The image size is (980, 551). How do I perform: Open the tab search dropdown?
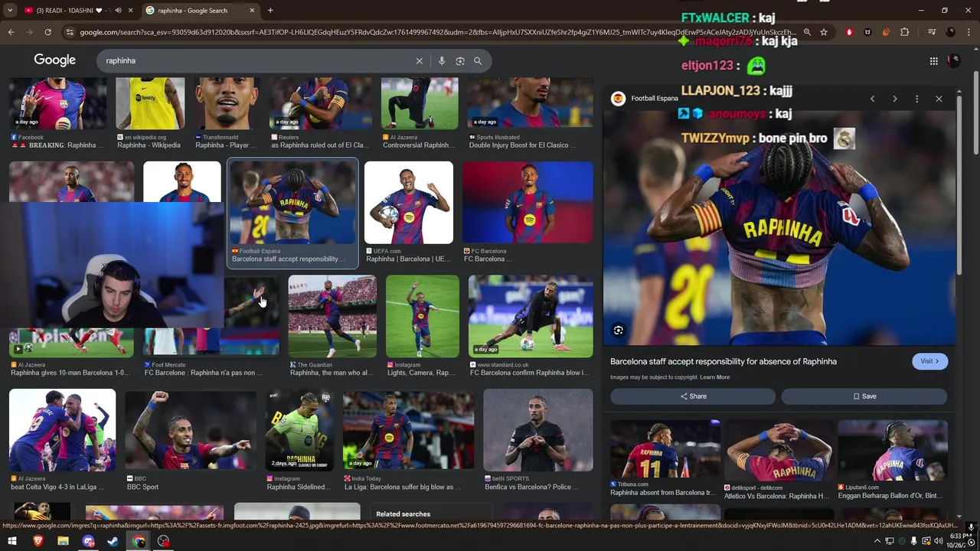(x=10, y=11)
